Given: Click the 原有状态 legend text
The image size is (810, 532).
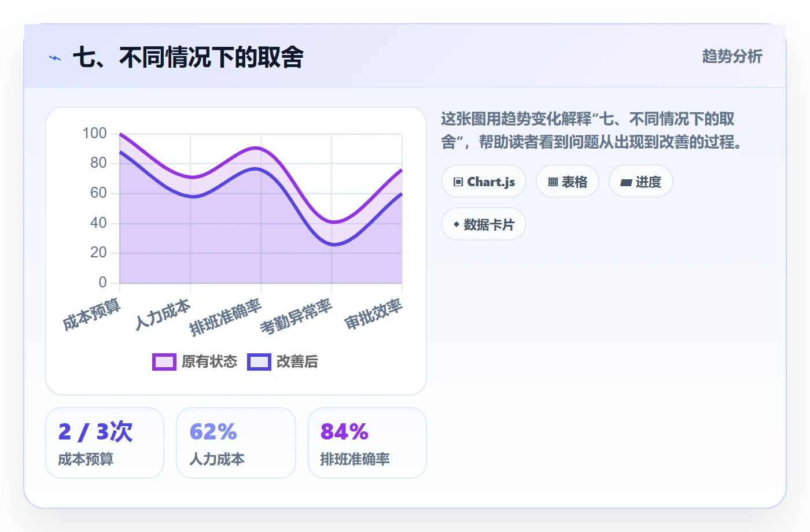Looking at the screenshot, I should 209,362.
